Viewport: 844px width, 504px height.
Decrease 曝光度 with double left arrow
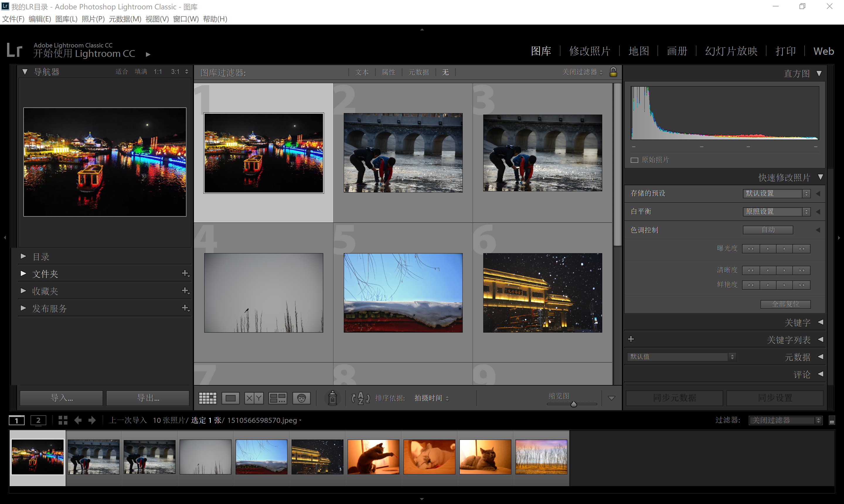point(751,248)
